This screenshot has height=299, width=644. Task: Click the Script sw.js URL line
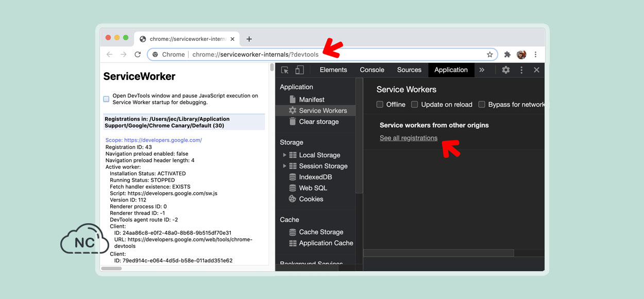(163, 193)
